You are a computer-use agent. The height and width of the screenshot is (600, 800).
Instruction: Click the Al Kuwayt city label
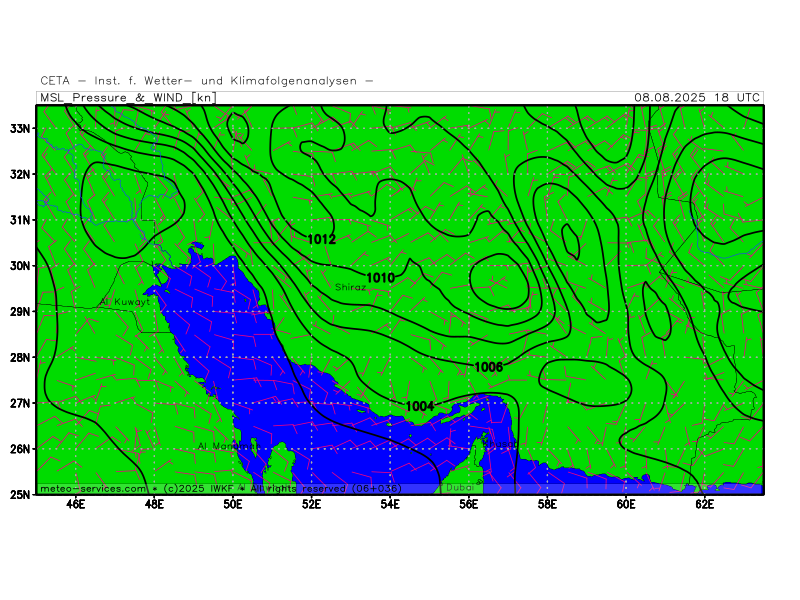coord(125,302)
